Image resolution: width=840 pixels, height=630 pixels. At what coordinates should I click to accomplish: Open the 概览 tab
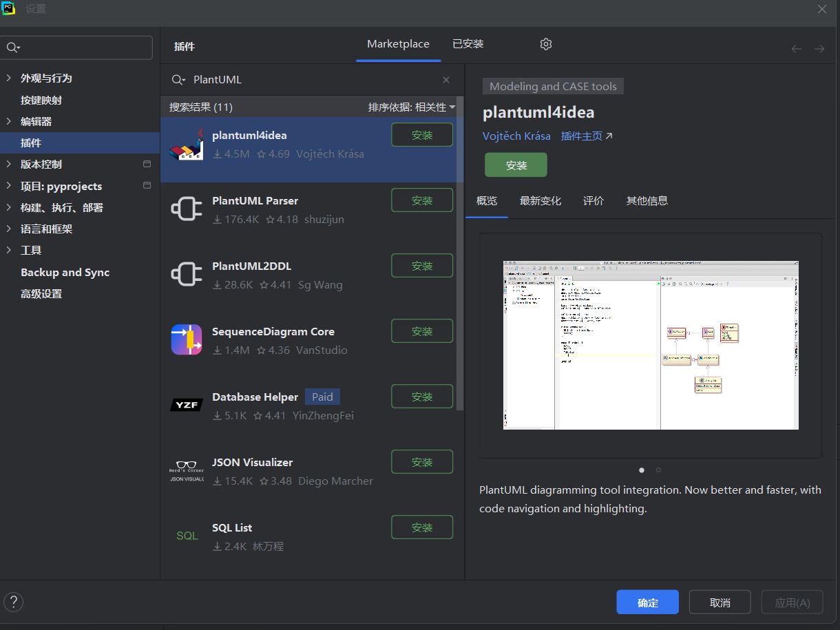(487, 201)
